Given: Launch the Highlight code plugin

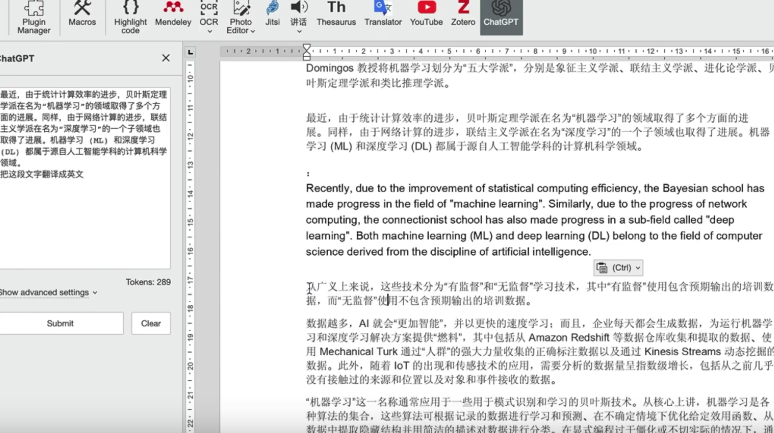Looking at the screenshot, I should coord(130,15).
